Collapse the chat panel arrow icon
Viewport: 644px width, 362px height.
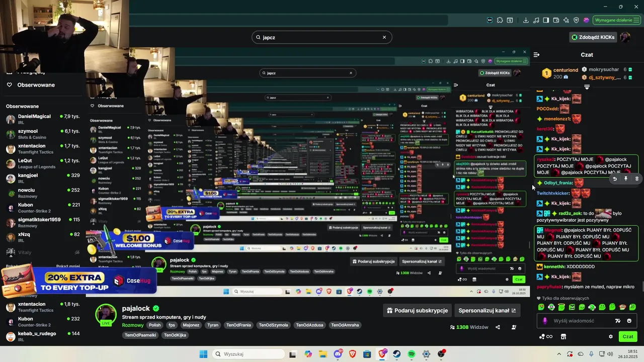[536, 55]
